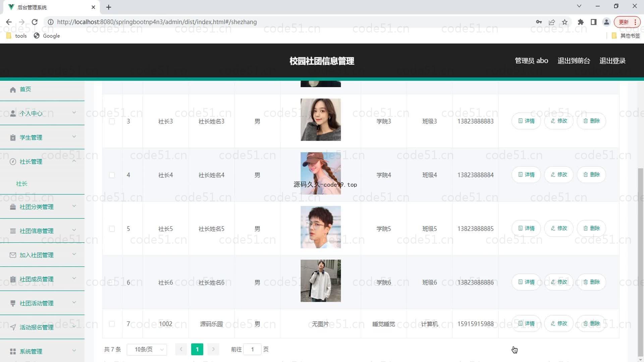
Task: Open the tools bookmark folder
Action: pos(9,36)
